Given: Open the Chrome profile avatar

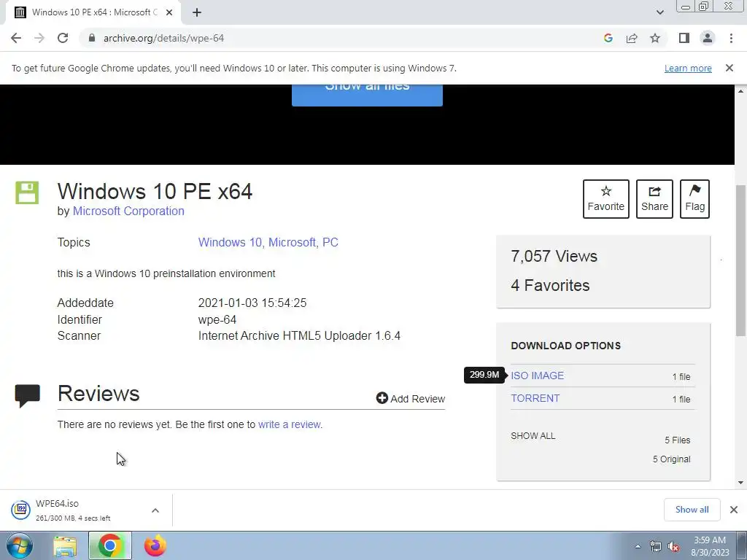Looking at the screenshot, I should 708,38.
